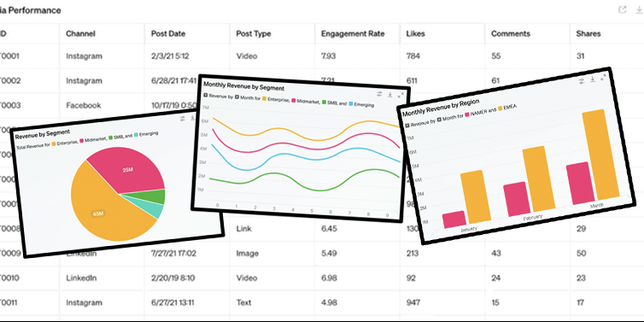Screen dimensions: 644x322
Task: Select SMB green swatch in pie chart legend
Action: pos(110,138)
